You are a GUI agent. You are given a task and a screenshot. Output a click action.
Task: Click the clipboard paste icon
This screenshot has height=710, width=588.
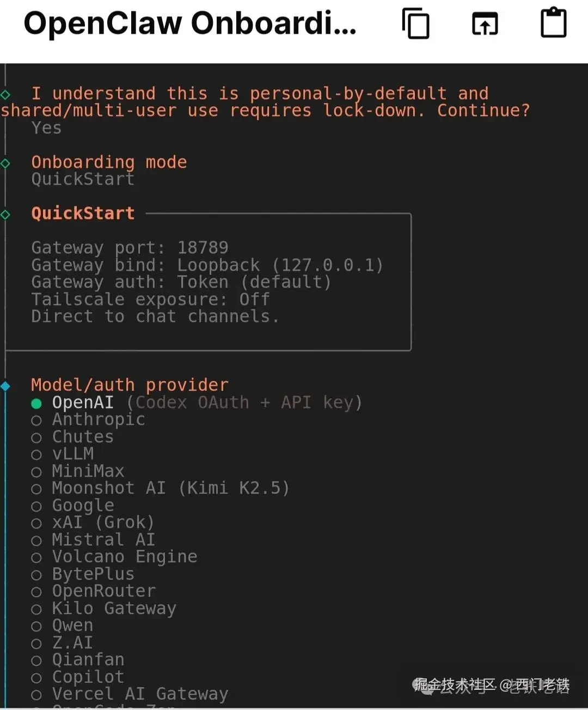point(553,23)
